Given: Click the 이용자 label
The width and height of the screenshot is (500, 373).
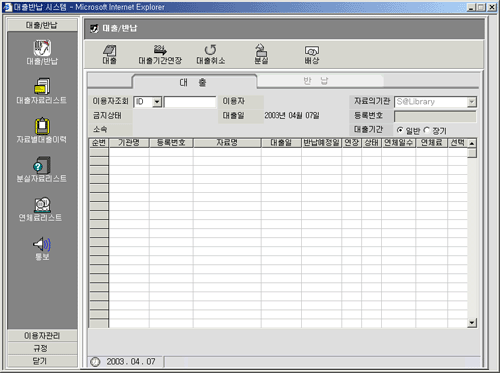Looking at the screenshot, I should pyautogui.click(x=234, y=101).
